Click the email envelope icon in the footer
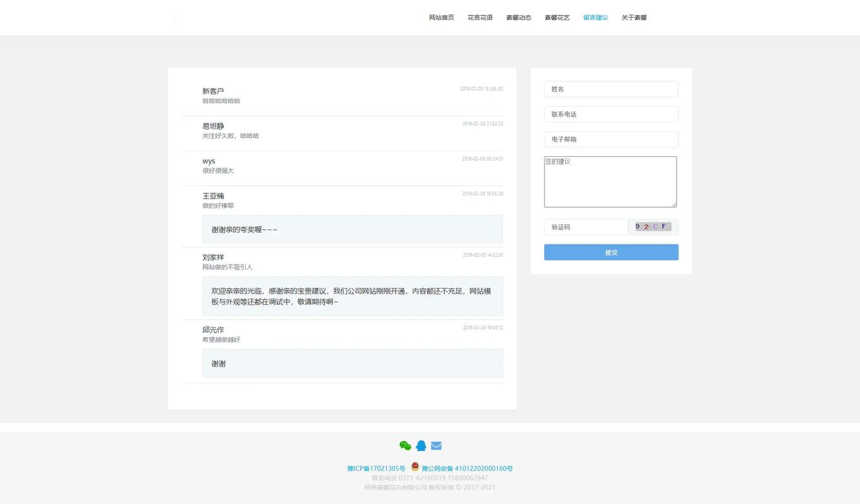This screenshot has width=860, height=504. coord(435,445)
